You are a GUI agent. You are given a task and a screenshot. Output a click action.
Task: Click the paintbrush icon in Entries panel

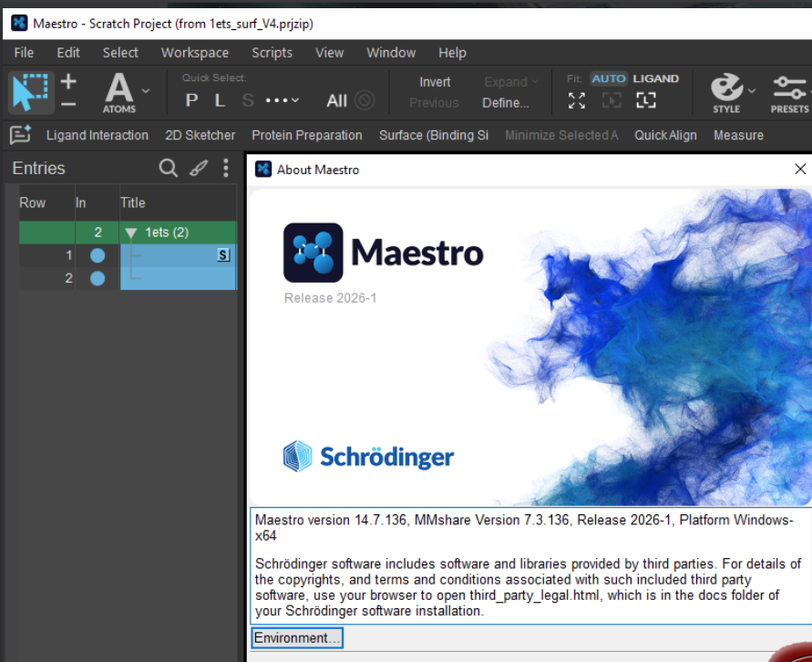(198, 168)
